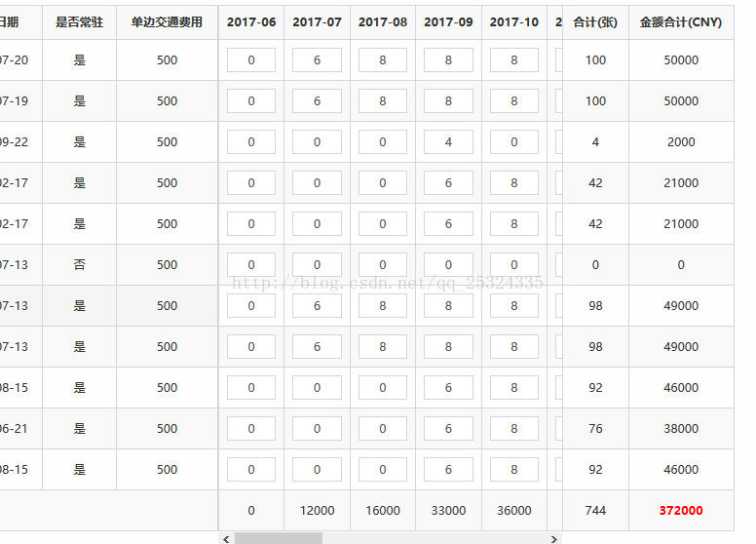
Task: Click the 单边交通费用 column header
Action: [x=167, y=22]
